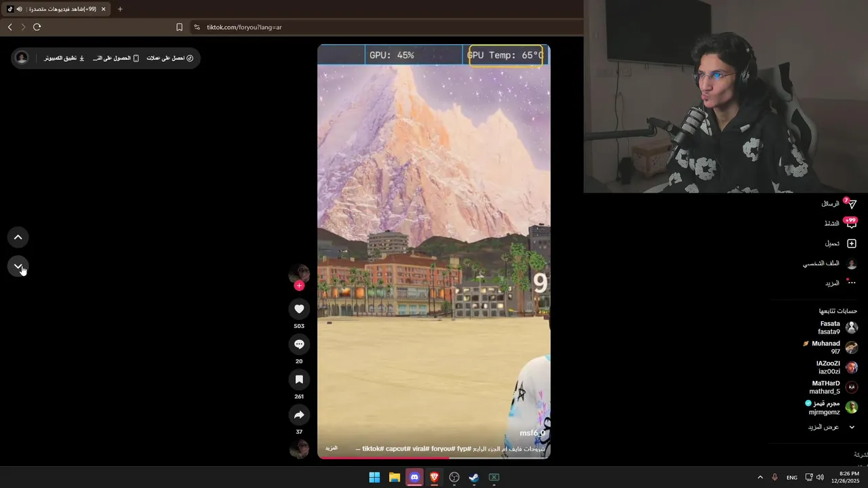Open the sound disc thumbnail below share
The width and height of the screenshot is (868, 488).
tap(299, 449)
